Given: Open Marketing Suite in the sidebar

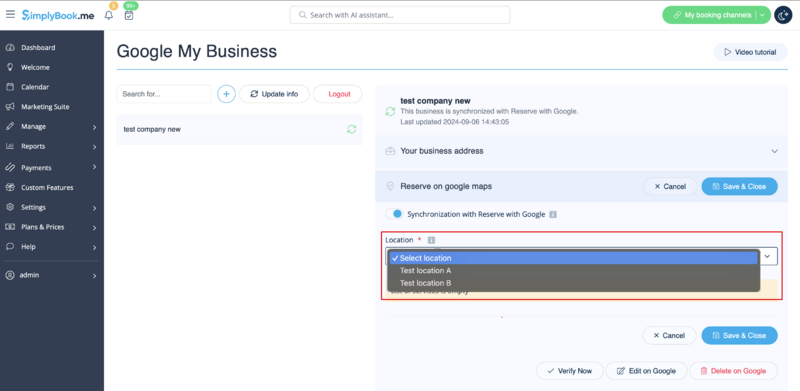Looking at the screenshot, I should tap(45, 107).
